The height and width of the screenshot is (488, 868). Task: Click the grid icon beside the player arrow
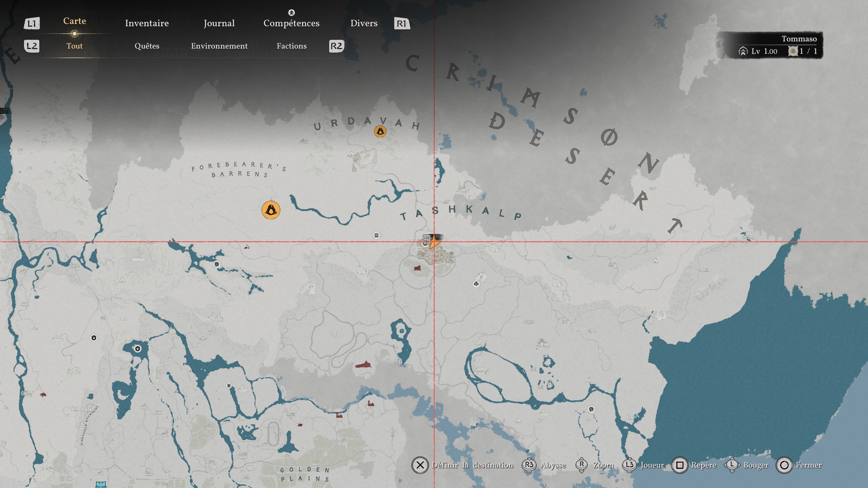tap(427, 239)
